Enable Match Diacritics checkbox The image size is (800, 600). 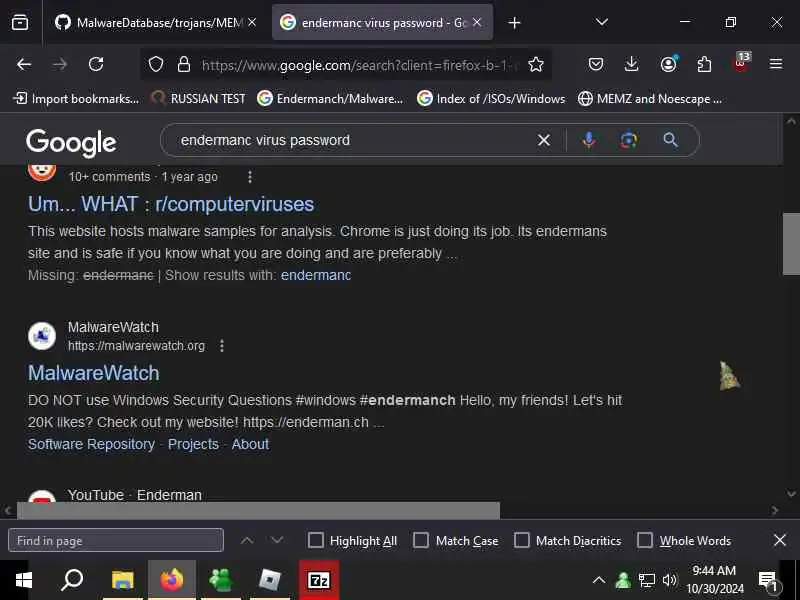coord(521,540)
